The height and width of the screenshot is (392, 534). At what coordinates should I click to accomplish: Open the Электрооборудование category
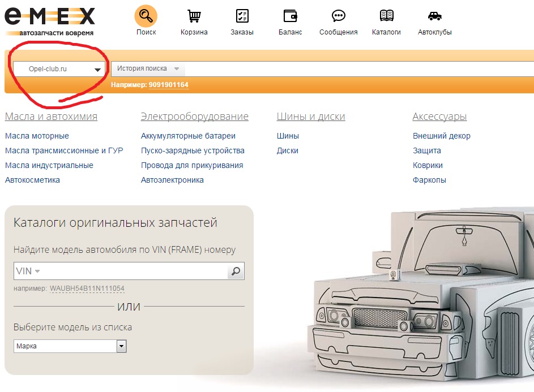pyautogui.click(x=194, y=117)
